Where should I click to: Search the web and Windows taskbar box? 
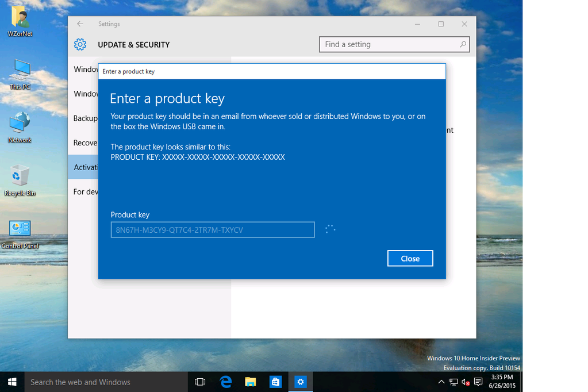coord(106,382)
